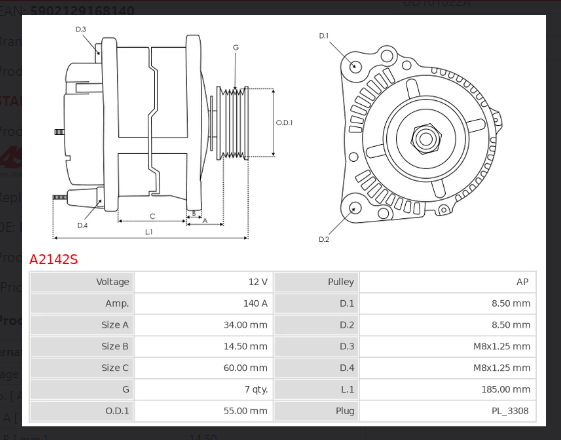Viewport: 561px width, 440px height.
Task: Select the D.4 row M8x1.25 mm value
Action: pyautogui.click(x=448, y=368)
